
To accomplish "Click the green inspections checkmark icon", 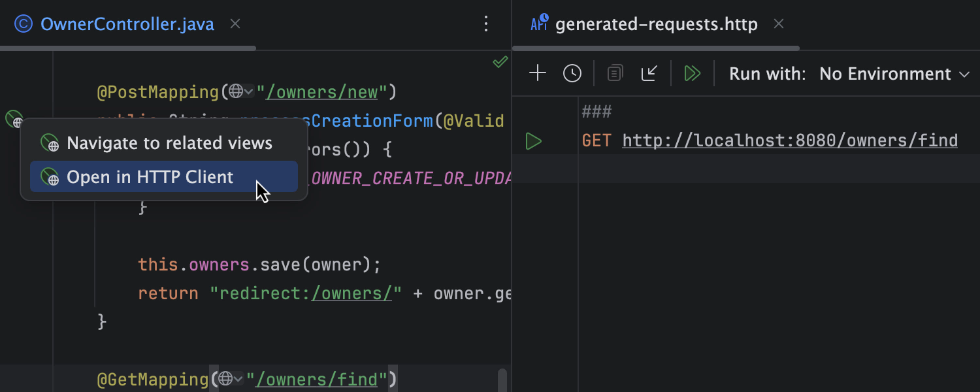I will tap(500, 62).
